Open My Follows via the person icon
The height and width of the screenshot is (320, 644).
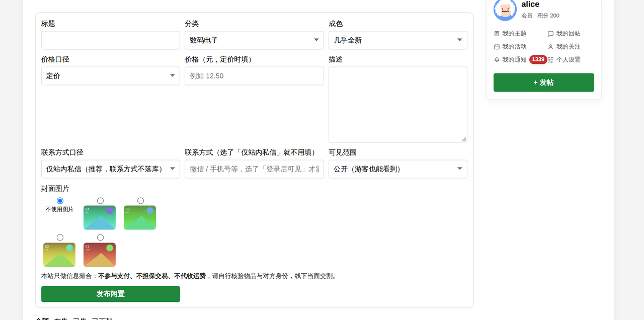(550, 47)
